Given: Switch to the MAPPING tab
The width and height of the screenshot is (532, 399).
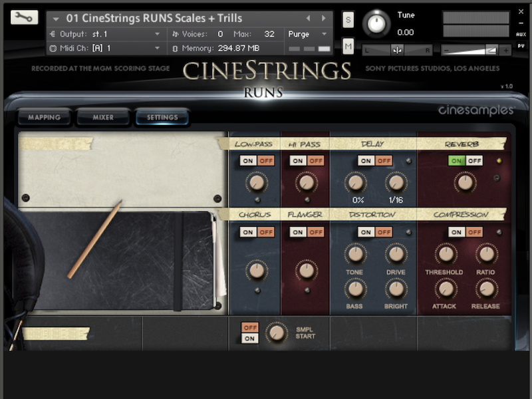Looking at the screenshot, I should (44, 118).
